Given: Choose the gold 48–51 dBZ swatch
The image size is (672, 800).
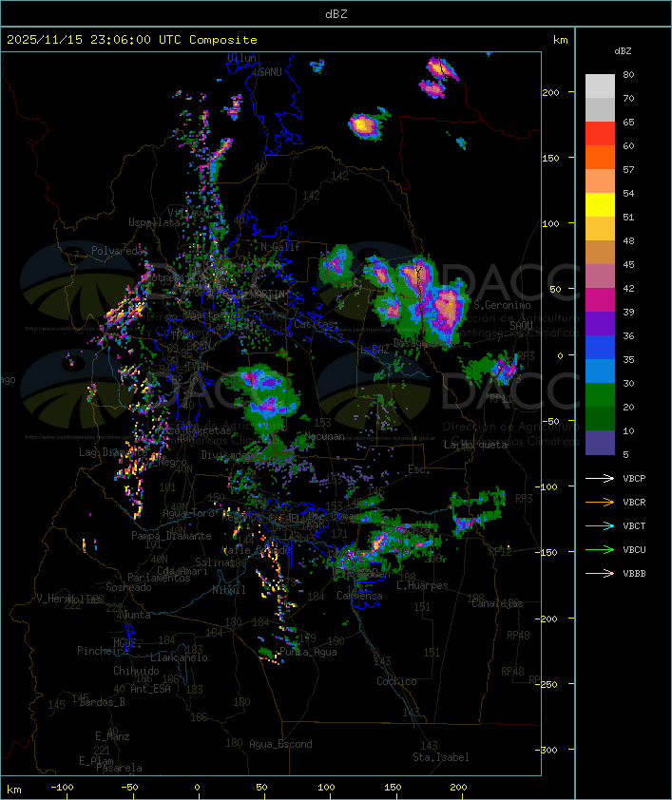Looking at the screenshot, I should click(x=600, y=229).
